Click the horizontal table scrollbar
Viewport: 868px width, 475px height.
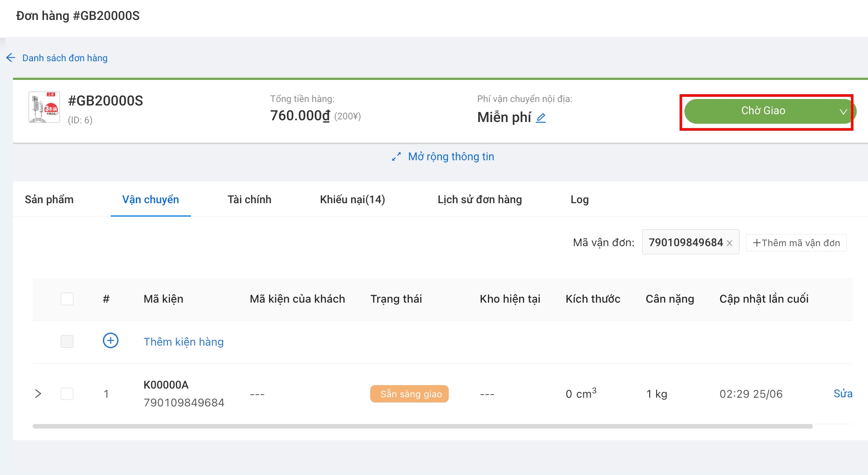[x=422, y=426]
